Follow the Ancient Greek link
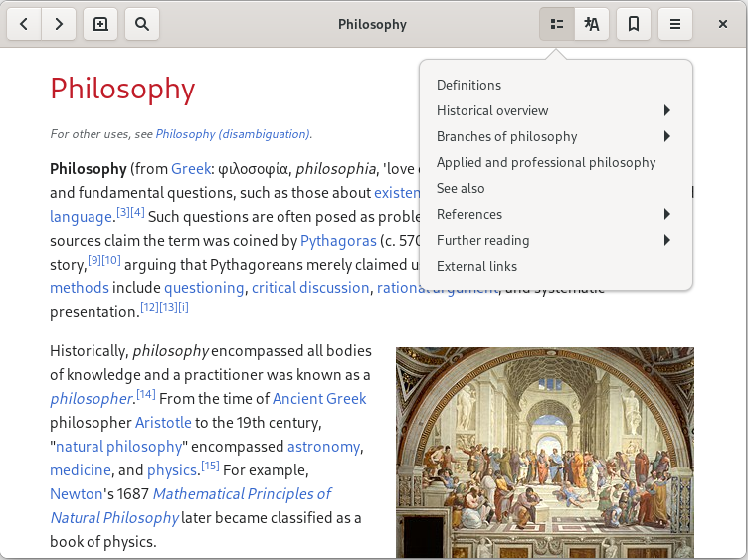Screen dimensions: 748x560 (319, 398)
